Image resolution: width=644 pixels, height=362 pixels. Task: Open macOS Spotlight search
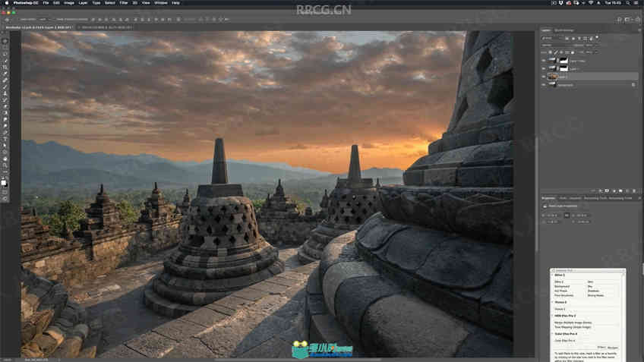[x=629, y=3]
